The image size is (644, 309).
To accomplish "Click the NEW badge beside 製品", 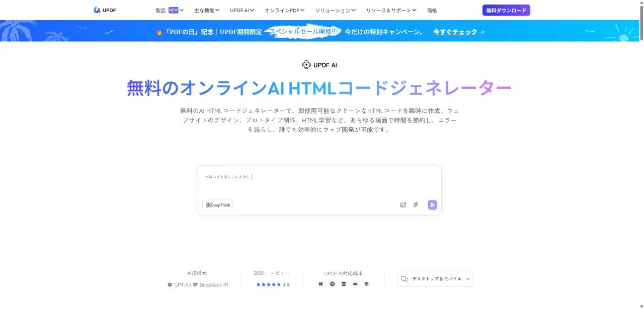I will 173,10.
